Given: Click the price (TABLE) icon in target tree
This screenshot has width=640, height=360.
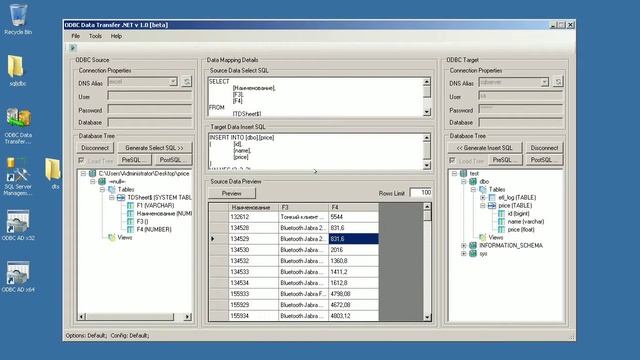Looking at the screenshot, I should point(492,206).
